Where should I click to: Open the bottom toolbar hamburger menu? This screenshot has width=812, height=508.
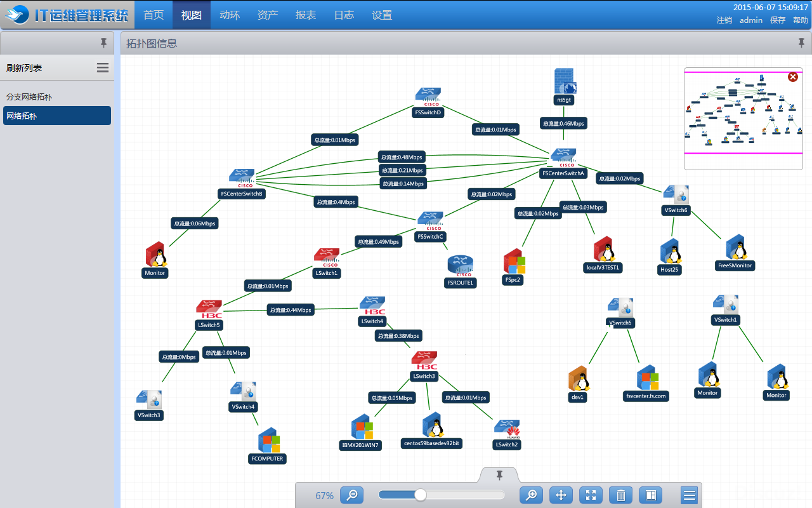coord(690,495)
